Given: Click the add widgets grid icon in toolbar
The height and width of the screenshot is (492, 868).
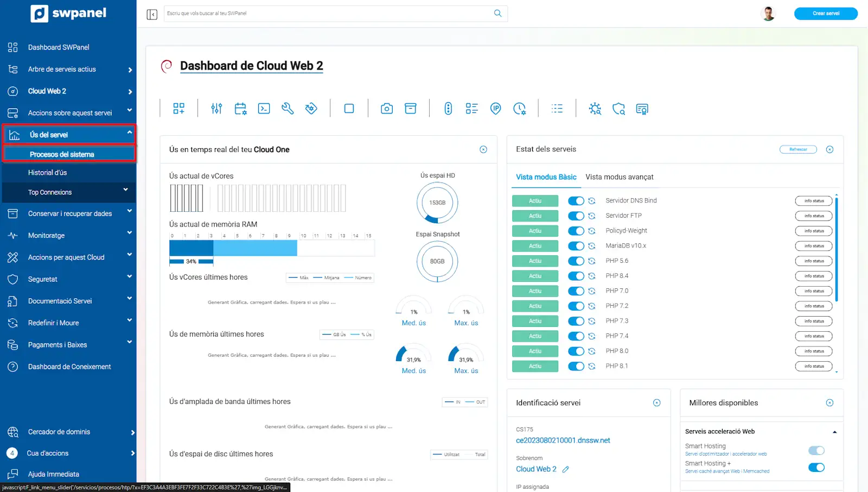Looking at the screenshot, I should click(x=178, y=109).
